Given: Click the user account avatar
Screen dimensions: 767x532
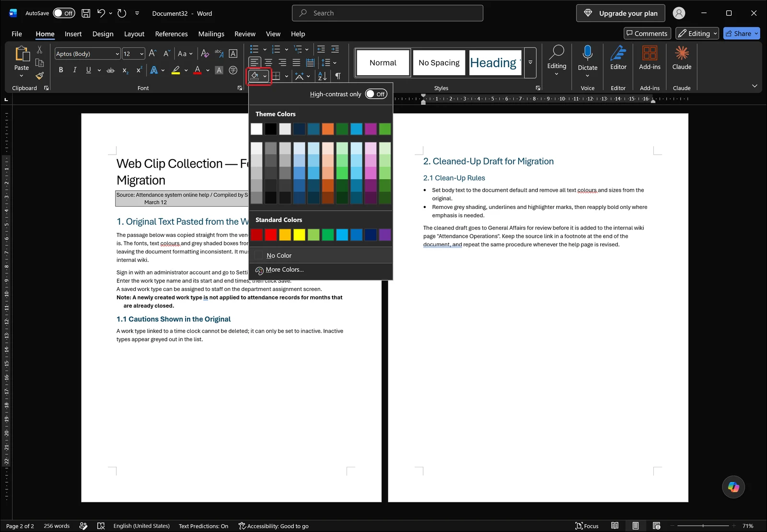Looking at the screenshot, I should click(679, 13).
